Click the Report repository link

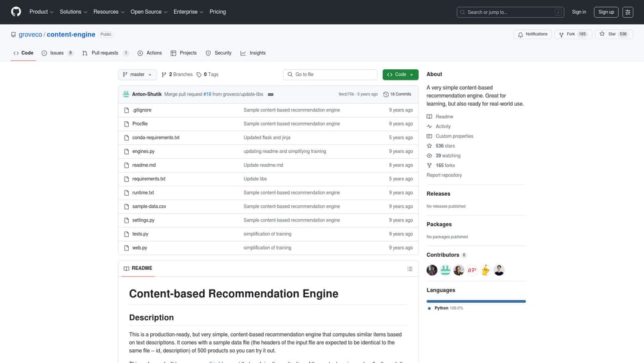point(444,175)
